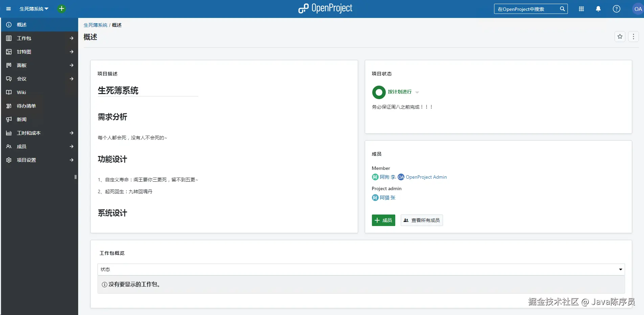Click the OpenProject logo
The width and height of the screenshot is (644, 315).
tap(325, 8)
